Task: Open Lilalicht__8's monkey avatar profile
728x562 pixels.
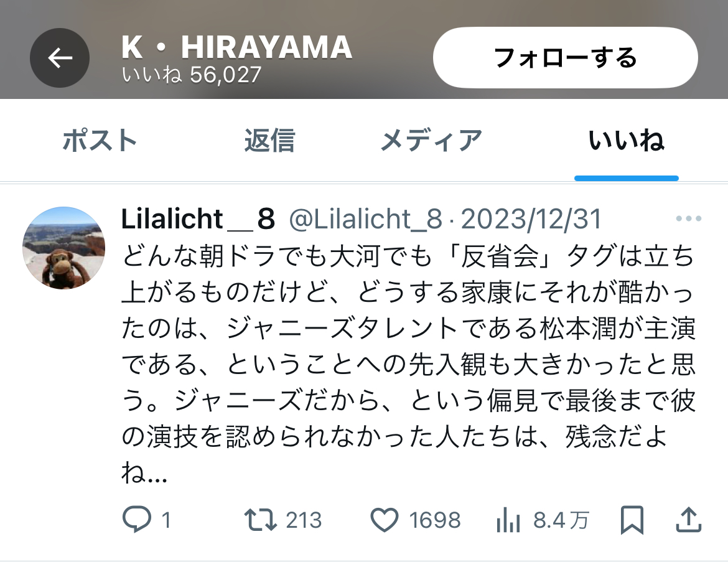Action: tap(63, 248)
